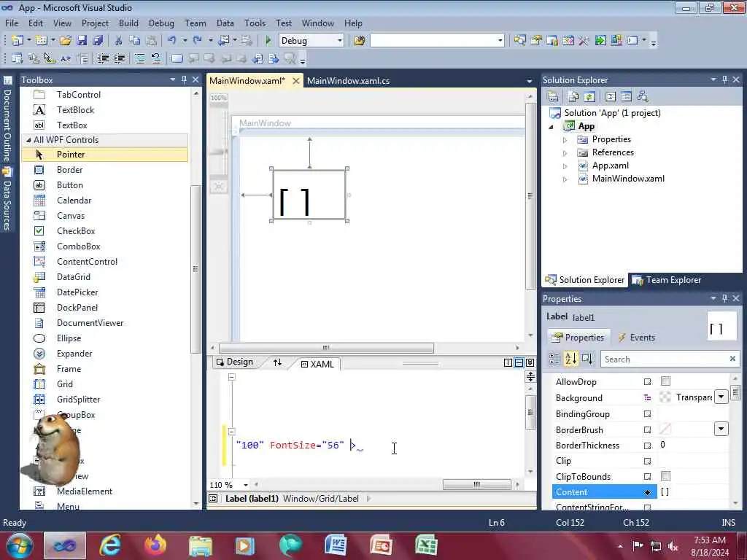Swap Design and XAML panes icon
Viewport: 747px width, 560px height.
277,362
